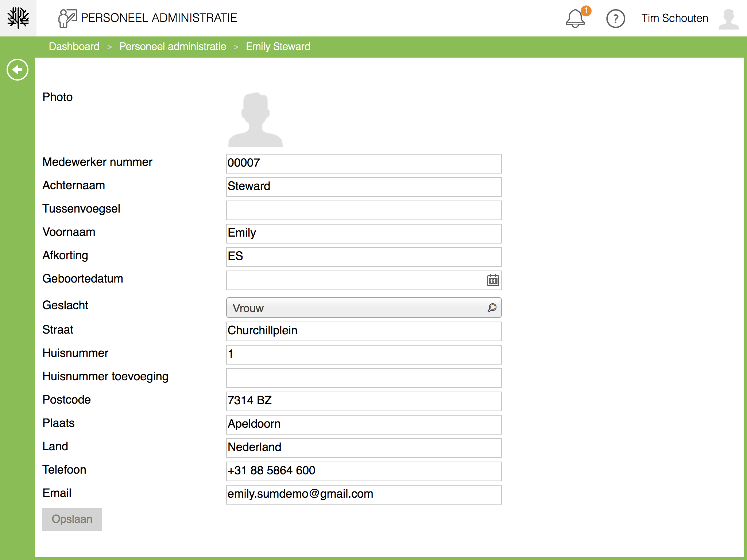Select the Emily Steward breadcrumb item
Image resolution: width=747 pixels, height=560 pixels.
(278, 46)
